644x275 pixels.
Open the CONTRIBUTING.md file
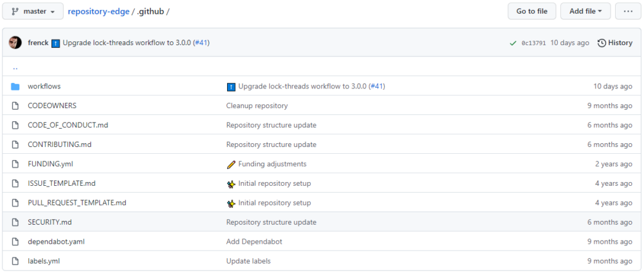pyautogui.click(x=60, y=144)
